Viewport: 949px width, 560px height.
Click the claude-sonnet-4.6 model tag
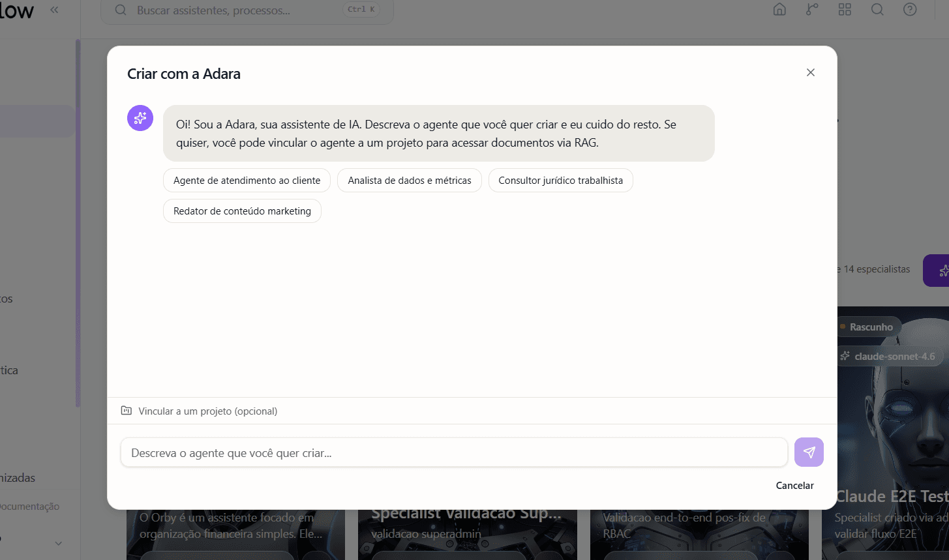[x=890, y=357]
